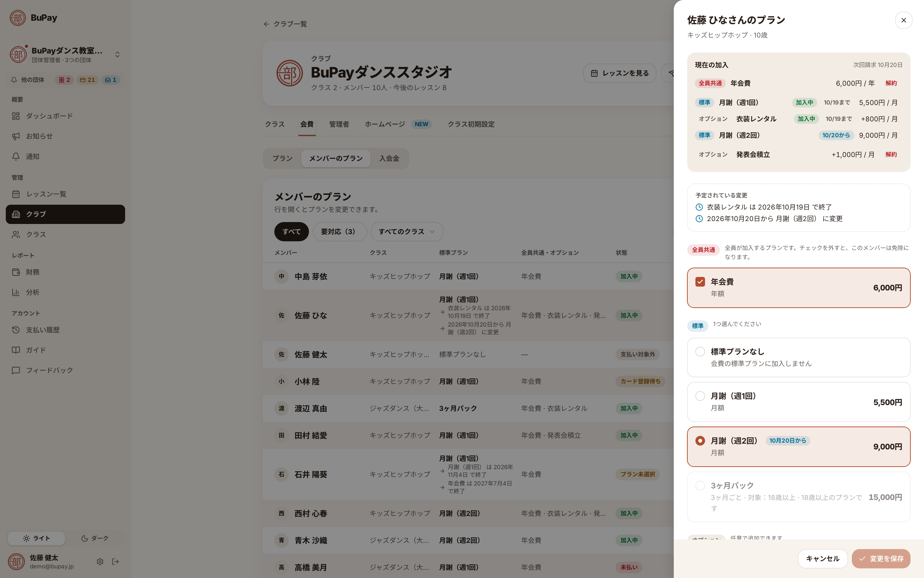Click the キャンセル button

click(x=822, y=558)
